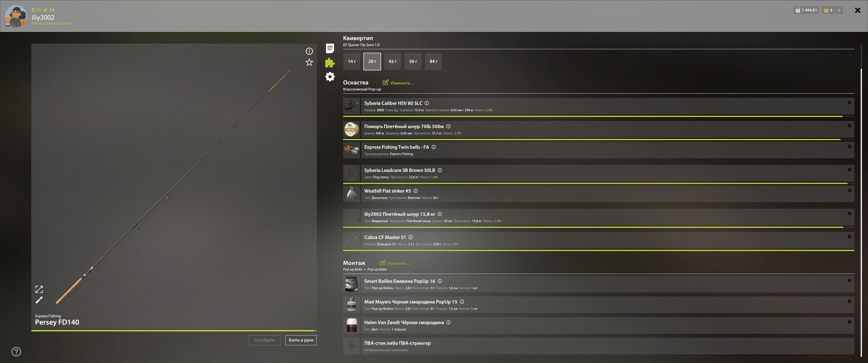The height and width of the screenshot is (363, 868).
Task: Open info for Mad Mayers Черная смородина PopUp
Action: click(x=462, y=302)
